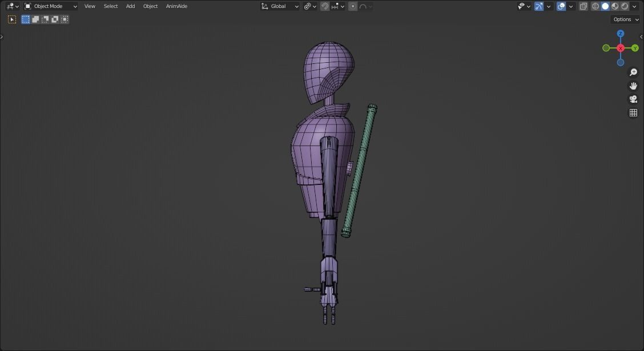The image size is (644, 351).
Task: Select the subtract-selection mode icon
Action: click(x=45, y=19)
